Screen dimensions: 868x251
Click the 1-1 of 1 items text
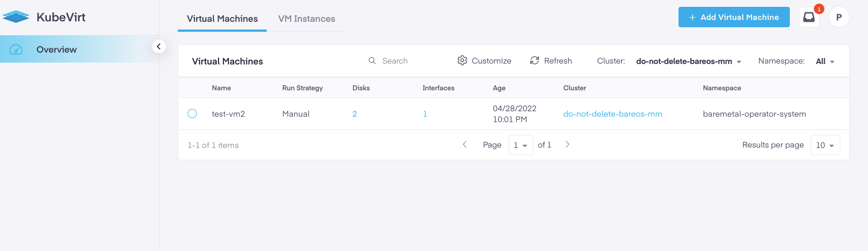213,145
